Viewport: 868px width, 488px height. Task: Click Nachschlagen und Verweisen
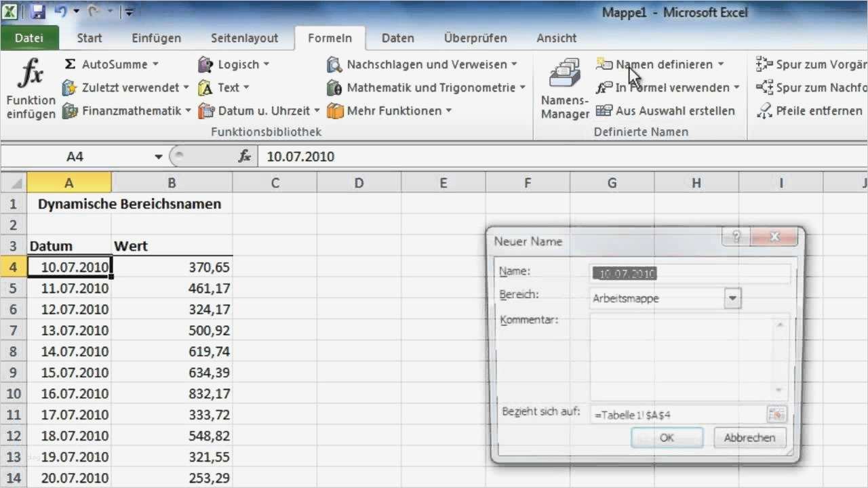pos(422,64)
